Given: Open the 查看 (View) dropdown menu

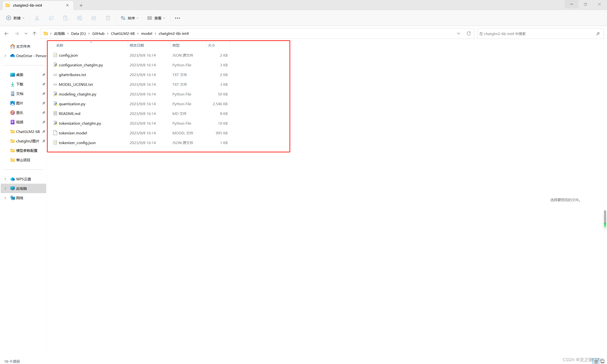Looking at the screenshot, I should click(x=156, y=18).
